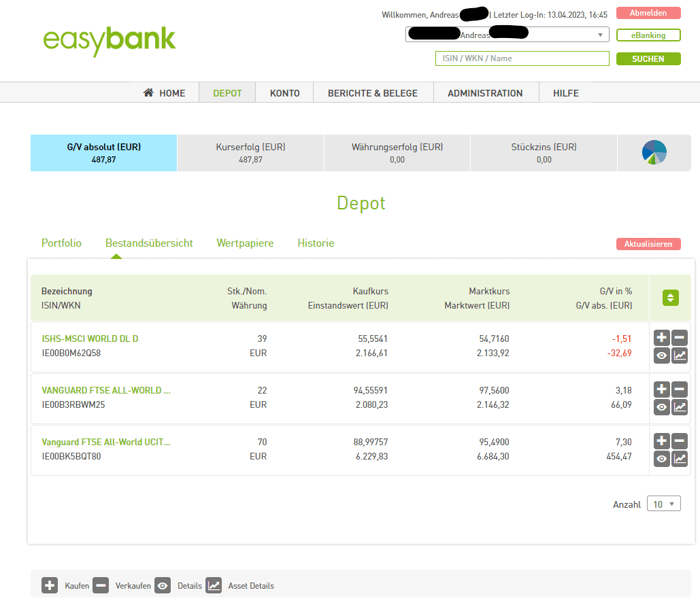Click the Asset Details chart icon in legend

click(214, 585)
